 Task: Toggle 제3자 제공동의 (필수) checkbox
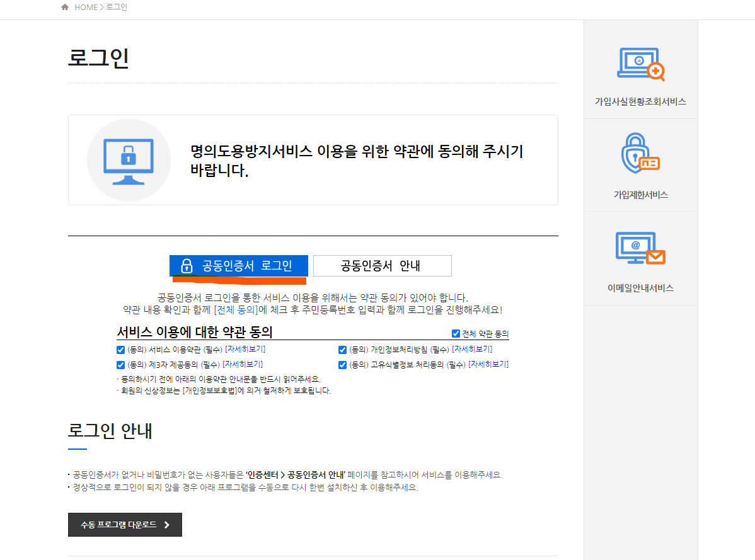tap(120, 364)
